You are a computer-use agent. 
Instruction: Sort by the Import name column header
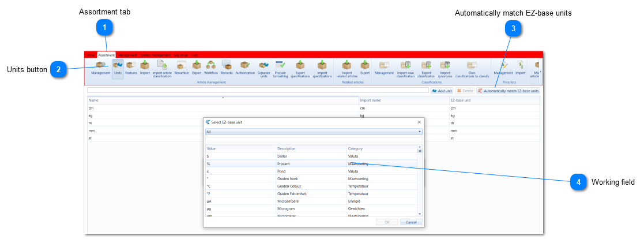point(404,100)
